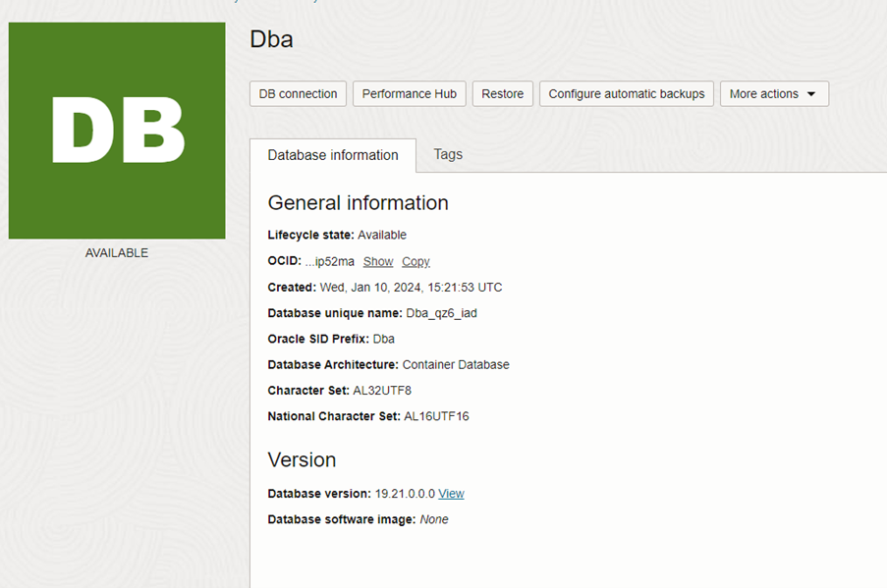The width and height of the screenshot is (887, 588).
Task: Click the Oracle SID Prefix value Dba
Action: [x=383, y=339]
